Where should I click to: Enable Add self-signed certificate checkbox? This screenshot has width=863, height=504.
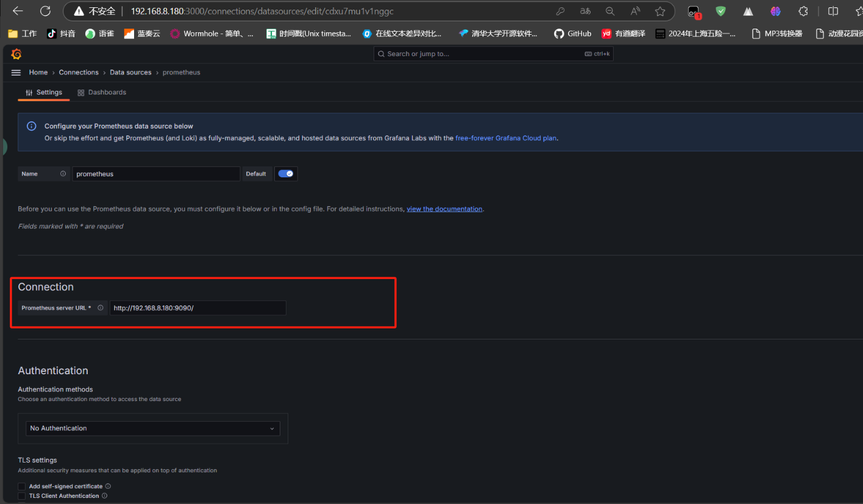pos(22,486)
